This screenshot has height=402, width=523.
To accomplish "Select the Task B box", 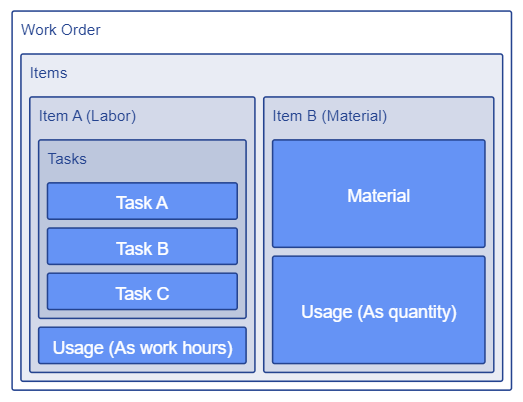I will click(142, 246).
